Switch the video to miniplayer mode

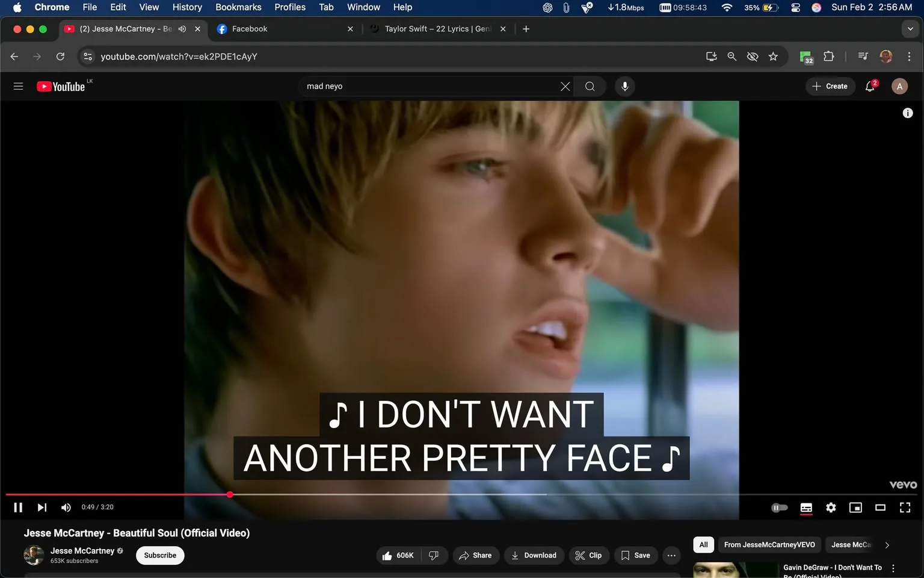coord(855,507)
